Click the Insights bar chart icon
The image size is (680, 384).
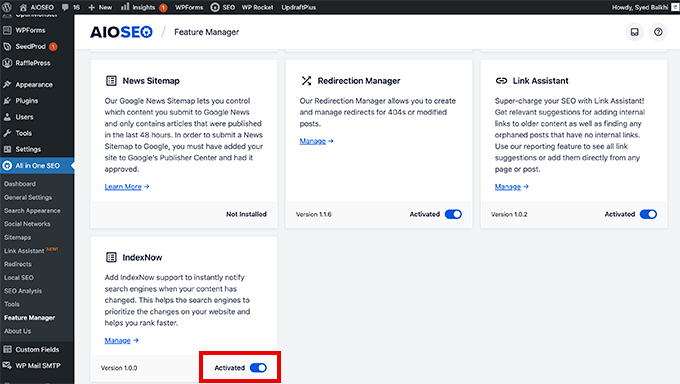[125, 7]
